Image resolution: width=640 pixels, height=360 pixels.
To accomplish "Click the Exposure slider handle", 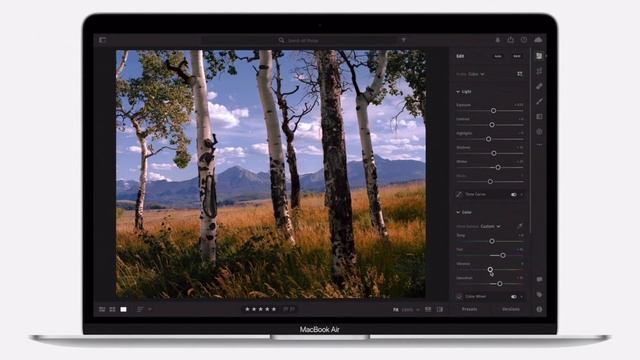I will tap(493, 111).
